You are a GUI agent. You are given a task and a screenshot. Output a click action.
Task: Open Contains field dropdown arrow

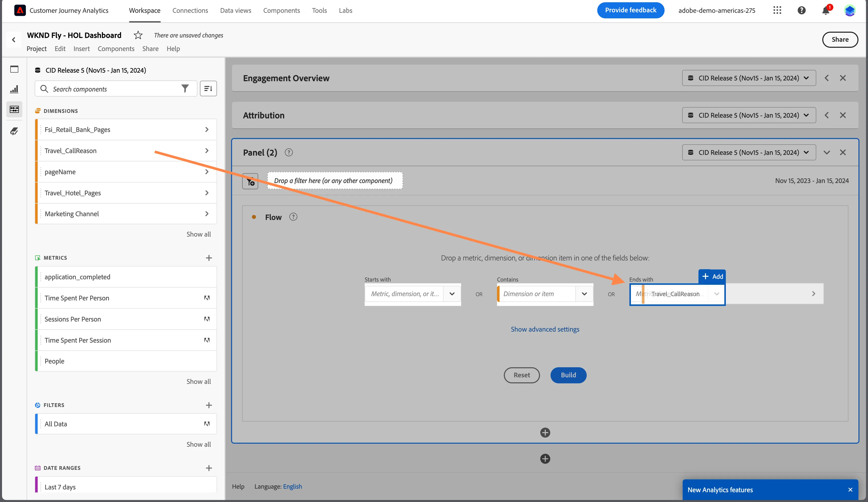coord(584,294)
